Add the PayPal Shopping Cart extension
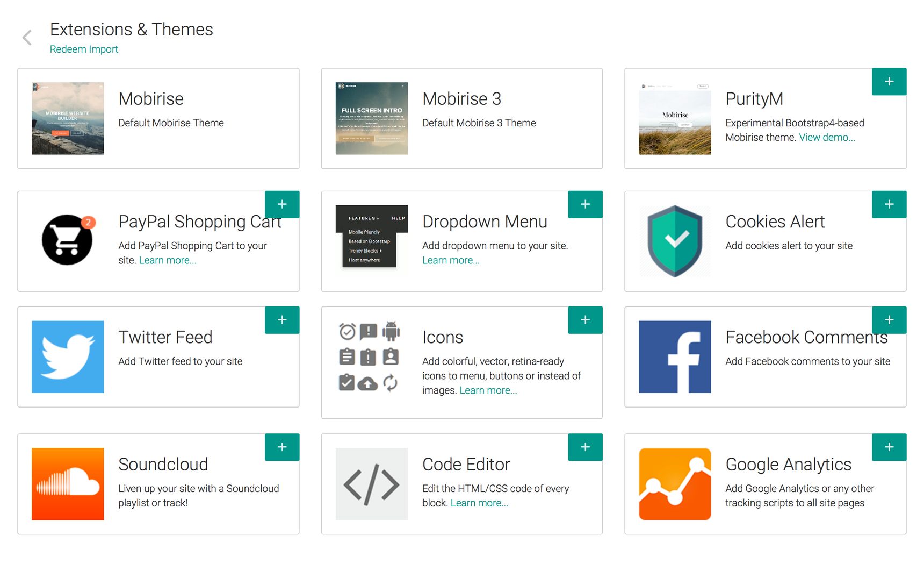Viewport: 924px width, 578px height. coord(282,204)
